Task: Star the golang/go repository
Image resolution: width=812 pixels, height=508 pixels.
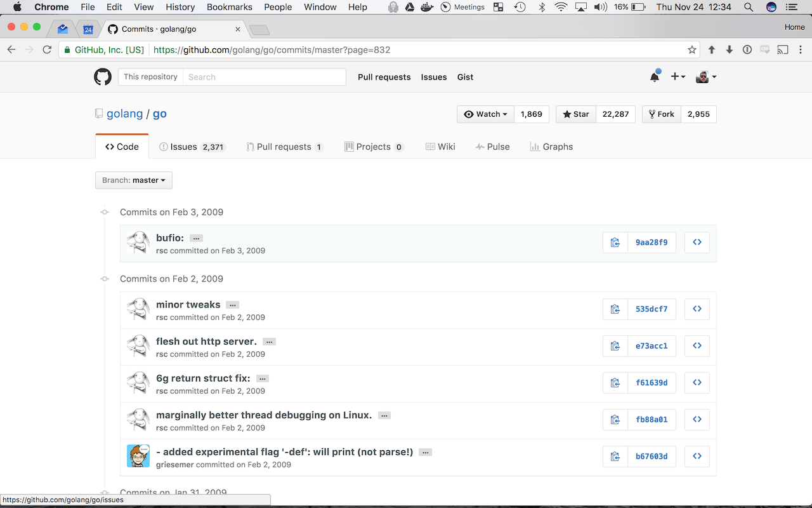Action: pos(576,114)
